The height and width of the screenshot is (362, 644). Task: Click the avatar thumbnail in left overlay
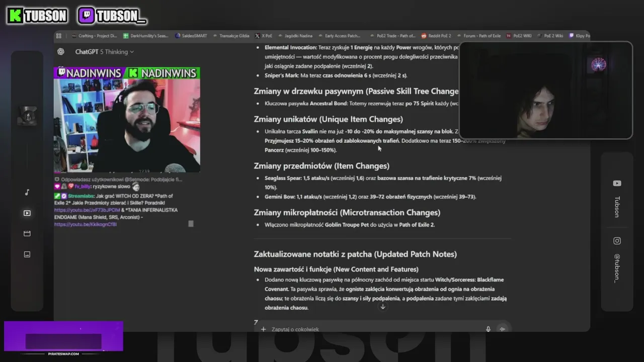(x=27, y=116)
